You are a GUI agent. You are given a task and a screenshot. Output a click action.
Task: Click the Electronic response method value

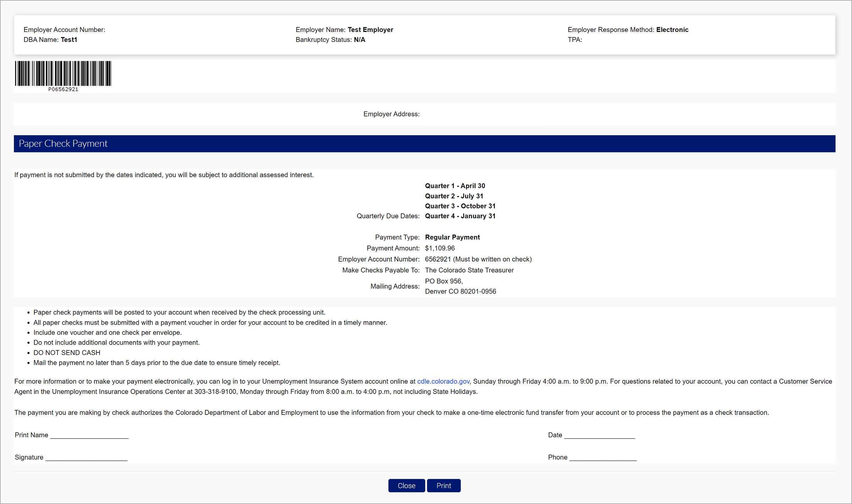[x=672, y=30]
